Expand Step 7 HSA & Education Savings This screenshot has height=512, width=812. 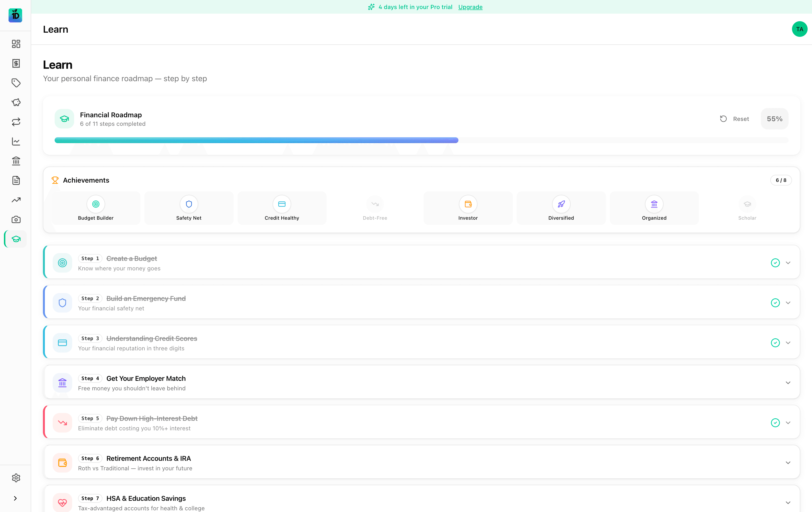[x=788, y=502]
